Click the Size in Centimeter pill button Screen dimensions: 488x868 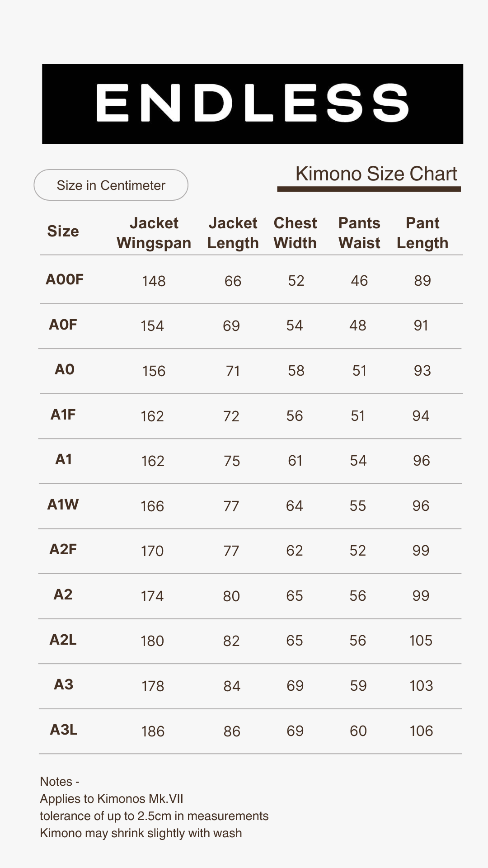coord(111,185)
